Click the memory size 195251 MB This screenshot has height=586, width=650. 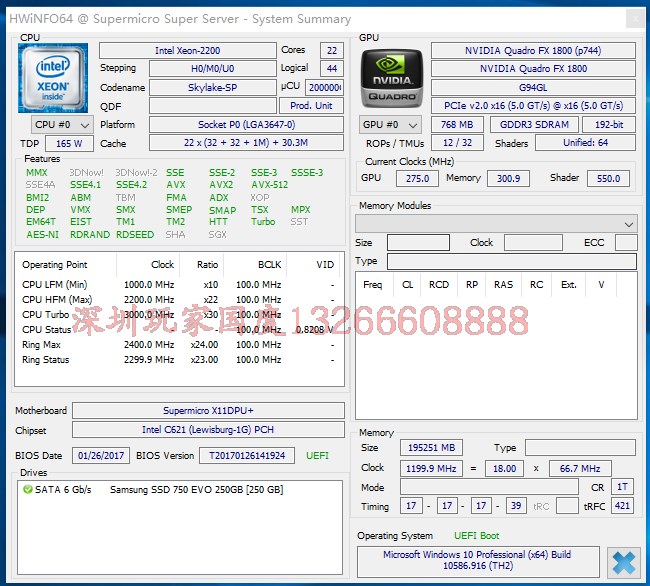[431, 448]
